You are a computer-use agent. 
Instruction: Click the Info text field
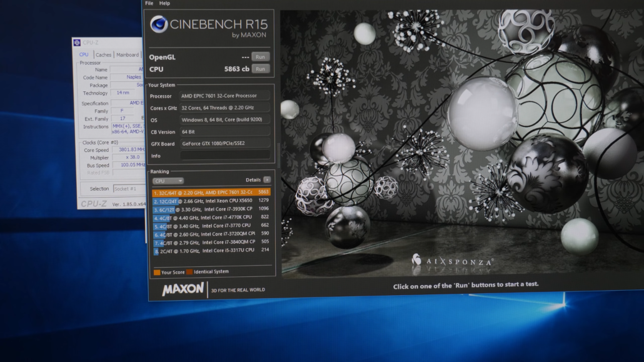(226, 156)
